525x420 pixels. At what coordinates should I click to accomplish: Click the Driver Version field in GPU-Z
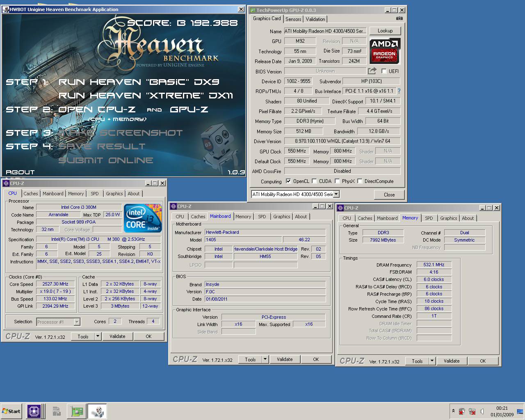point(342,141)
